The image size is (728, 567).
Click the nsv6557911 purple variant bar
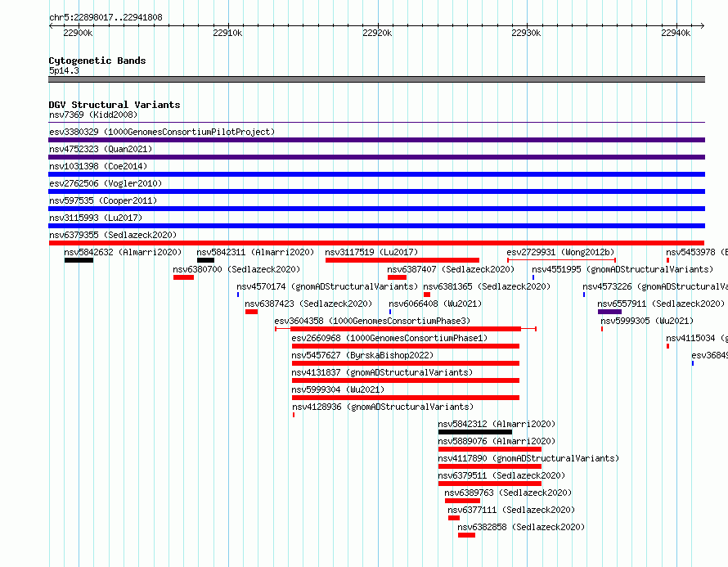[x=609, y=312]
